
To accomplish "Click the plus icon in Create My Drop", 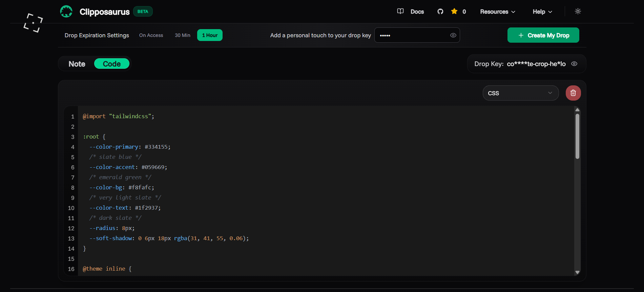I will point(521,35).
